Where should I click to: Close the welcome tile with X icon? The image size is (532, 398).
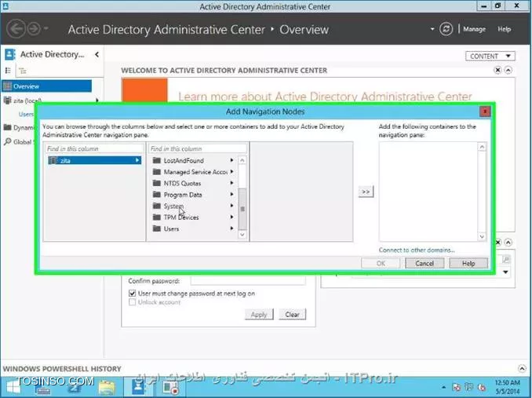497,70
